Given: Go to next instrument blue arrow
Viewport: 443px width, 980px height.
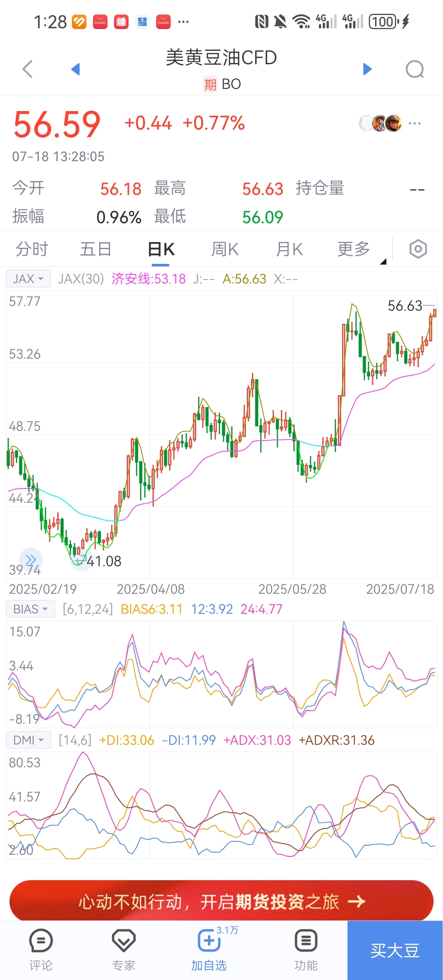Looking at the screenshot, I should tap(367, 69).
